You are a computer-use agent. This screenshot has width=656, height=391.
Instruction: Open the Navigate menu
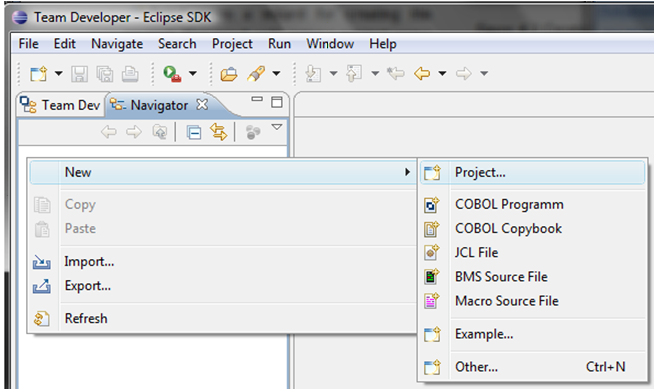click(x=117, y=43)
